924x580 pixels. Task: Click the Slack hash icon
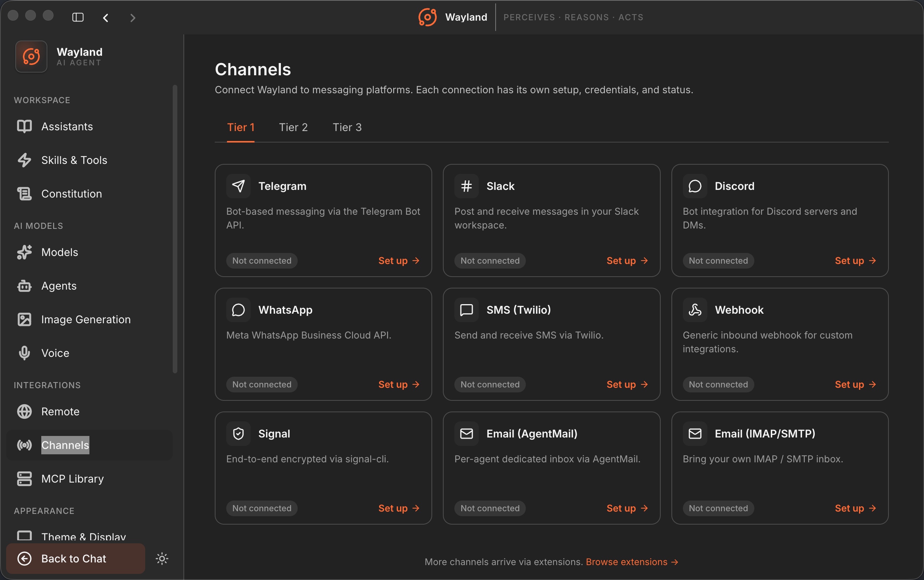click(467, 186)
